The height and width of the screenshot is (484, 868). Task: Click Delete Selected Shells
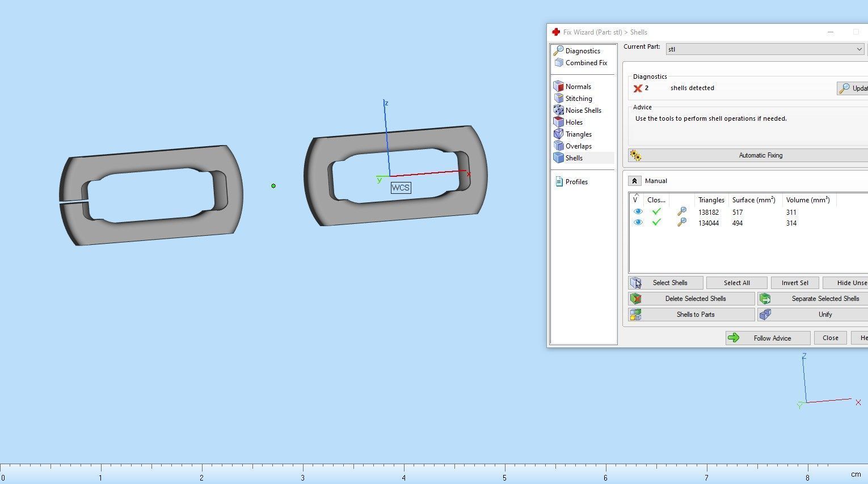[692, 299]
